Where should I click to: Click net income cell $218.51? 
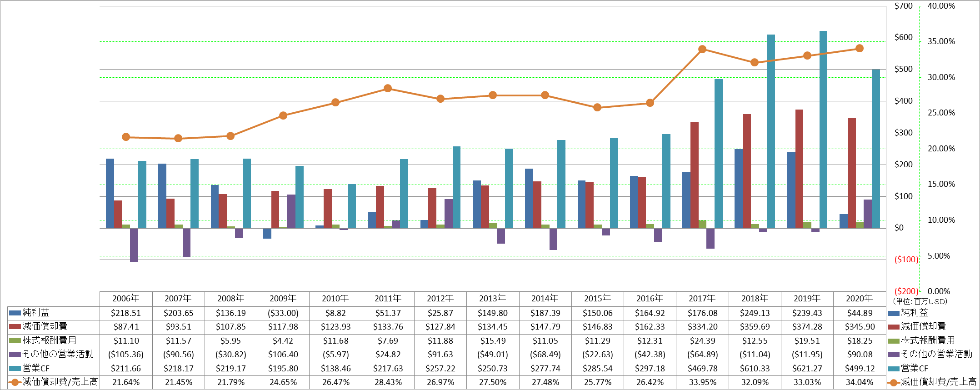pyautogui.click(x=126, y=313)
